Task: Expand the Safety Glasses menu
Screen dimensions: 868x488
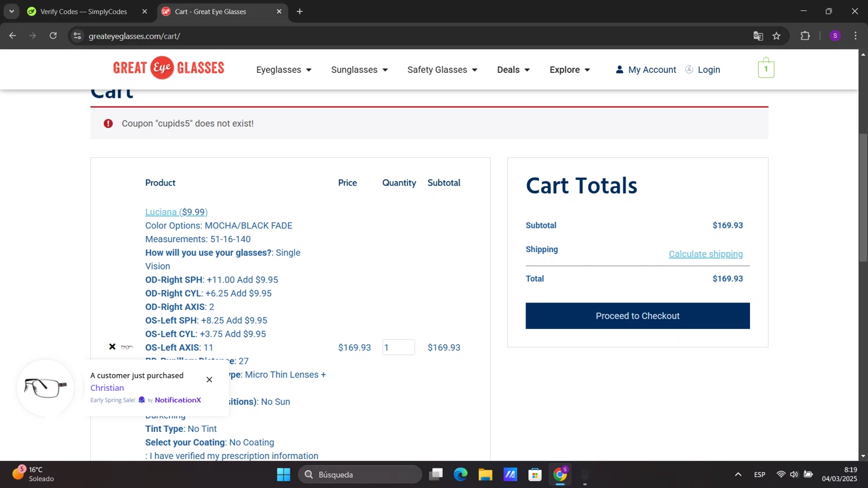Action: point(442,70)
